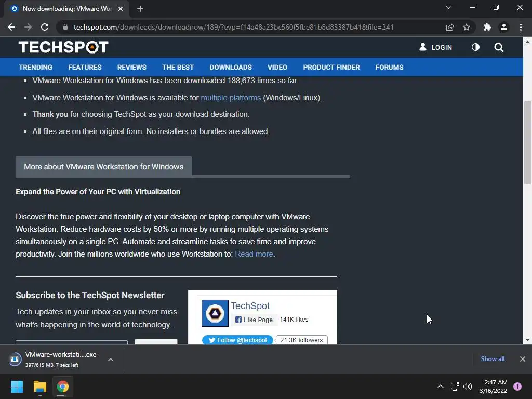Click the browser forward arrow

(x=28, y=27)
